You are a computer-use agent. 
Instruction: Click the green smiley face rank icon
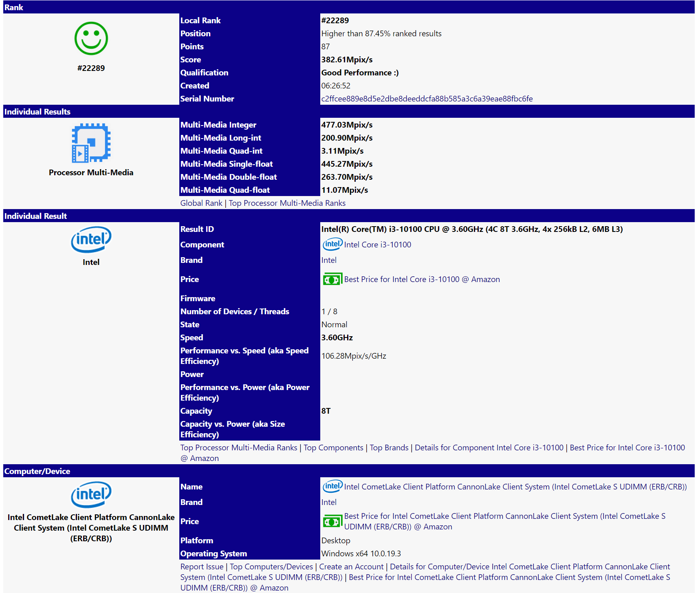click(x=91, y=38)
